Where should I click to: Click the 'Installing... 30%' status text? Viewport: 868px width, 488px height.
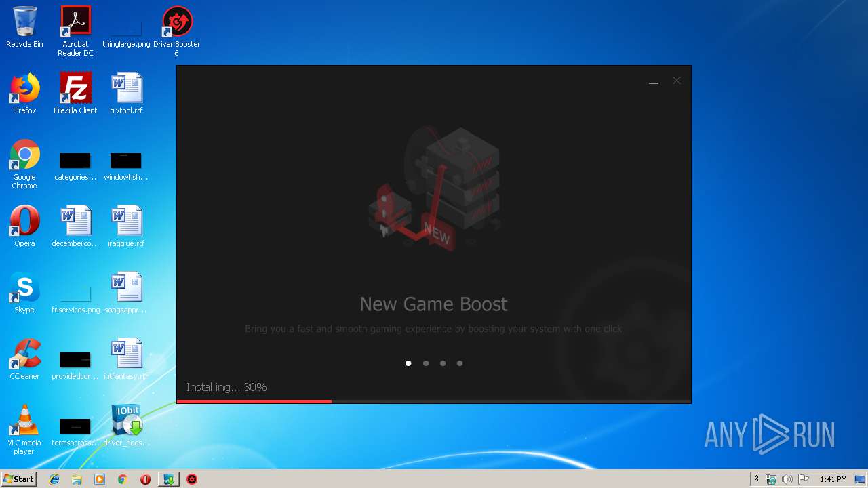tap(226, 387)
